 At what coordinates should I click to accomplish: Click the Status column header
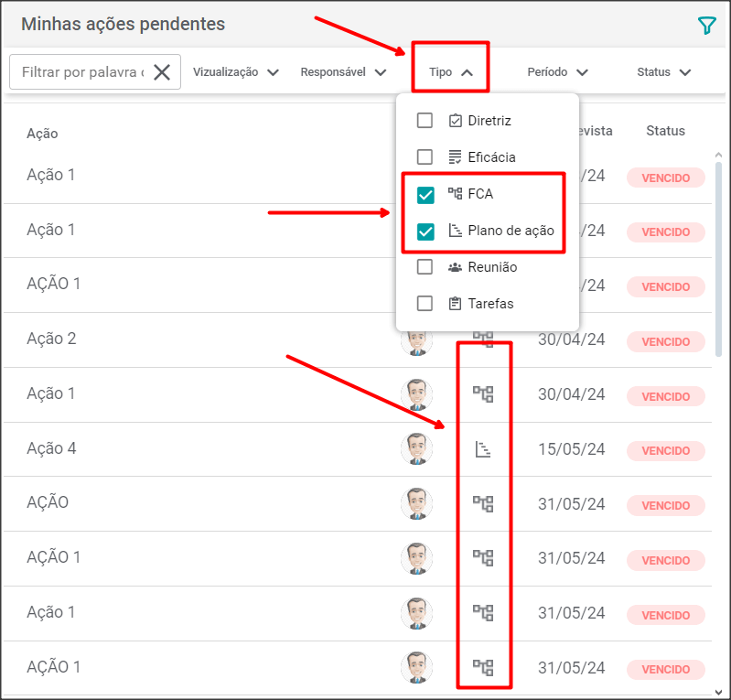665,131
